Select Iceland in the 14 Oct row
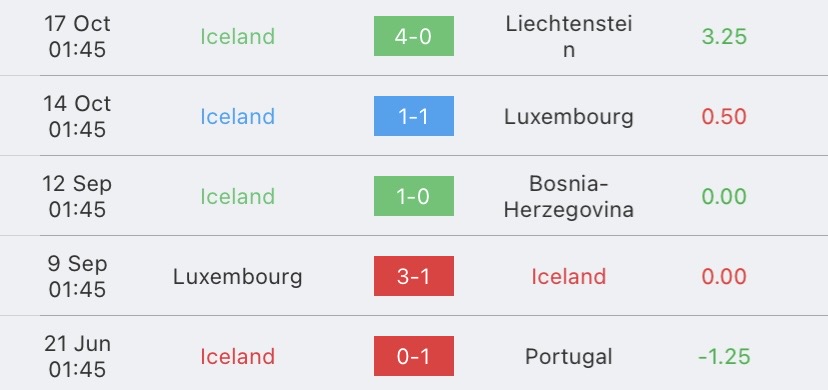 pos(238,117)
